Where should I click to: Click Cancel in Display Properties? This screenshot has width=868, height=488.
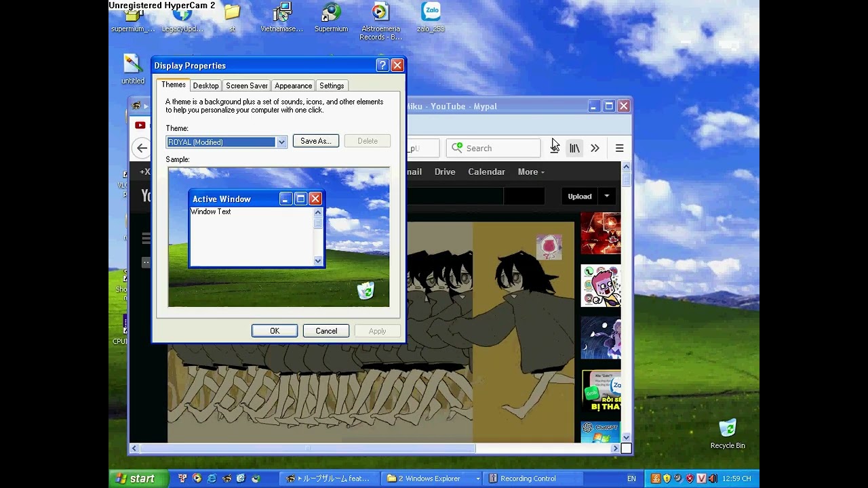pyautogui.click(x=326, y=331)
